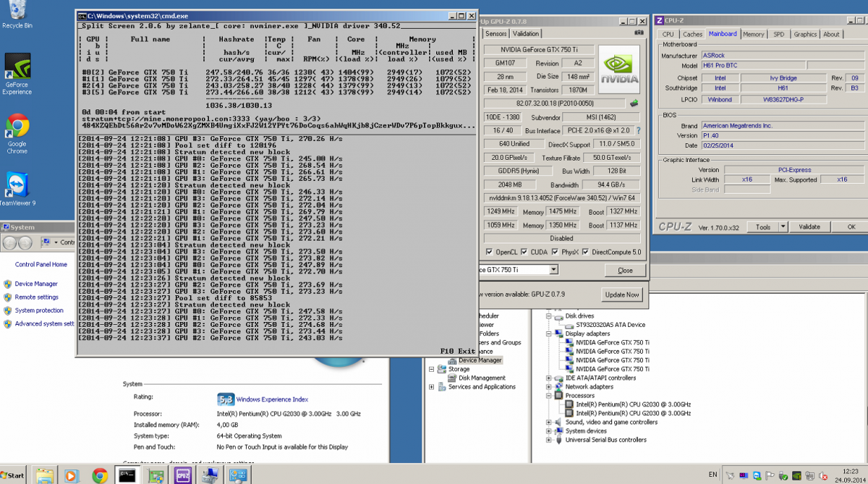The height and width of the screenshot is (484, 868).
Task: Click the CPU-Z taskbar button
Action: 182,475
